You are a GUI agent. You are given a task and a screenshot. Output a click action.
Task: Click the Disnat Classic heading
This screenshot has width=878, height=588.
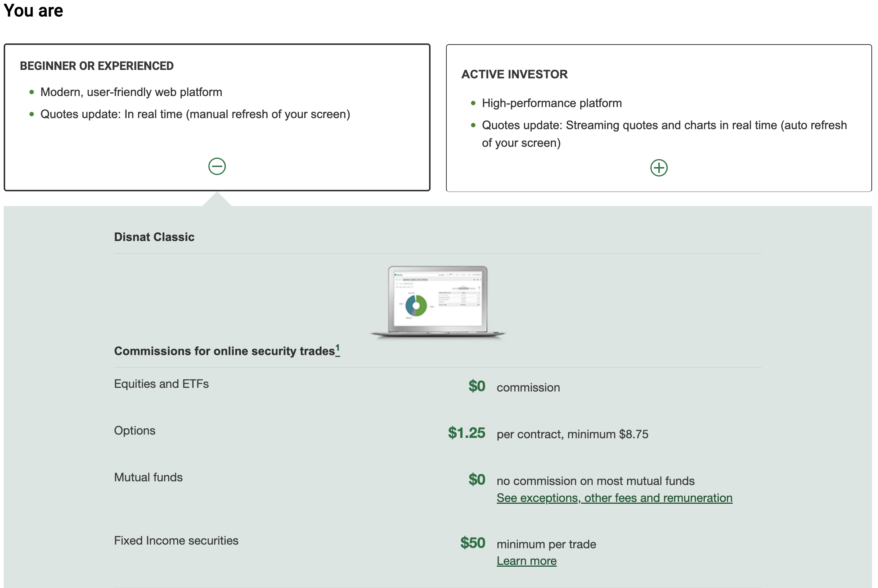coord(154,237)
